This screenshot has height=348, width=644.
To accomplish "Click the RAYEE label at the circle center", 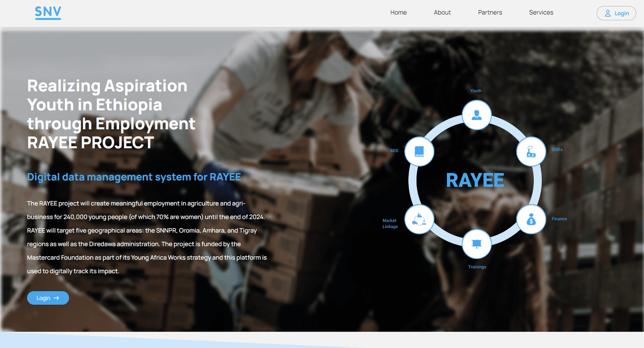I will pyautogui.click(x=475, y=180).
